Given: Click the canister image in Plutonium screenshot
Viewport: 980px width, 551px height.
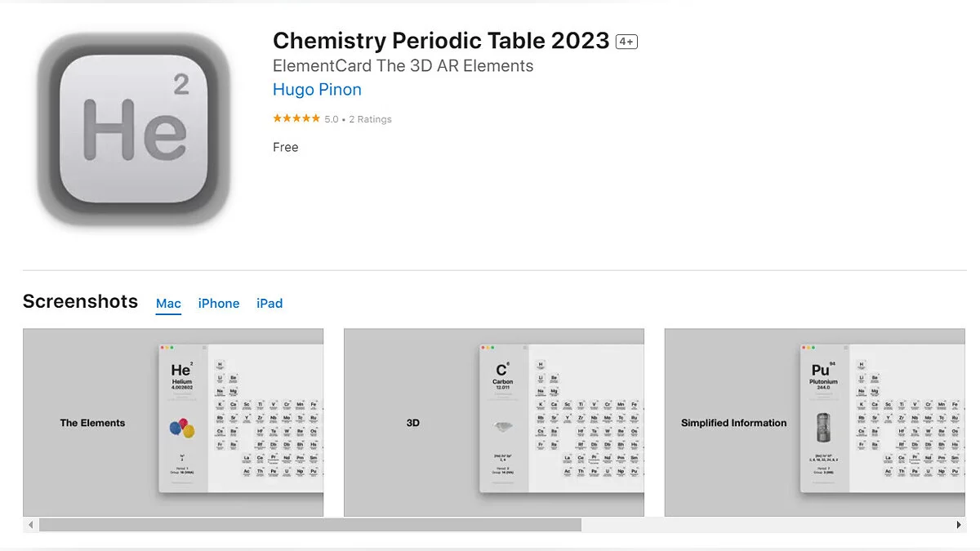Looking at the screenshot, I should click(x=823, y=429).
